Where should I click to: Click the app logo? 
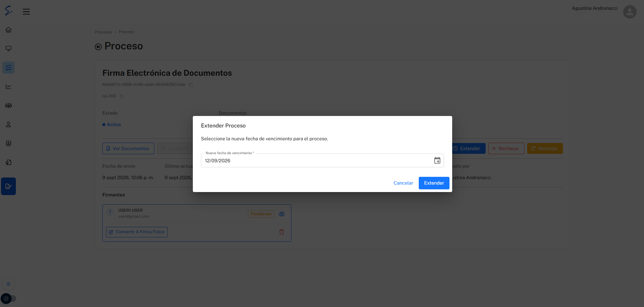click(9, 10)
